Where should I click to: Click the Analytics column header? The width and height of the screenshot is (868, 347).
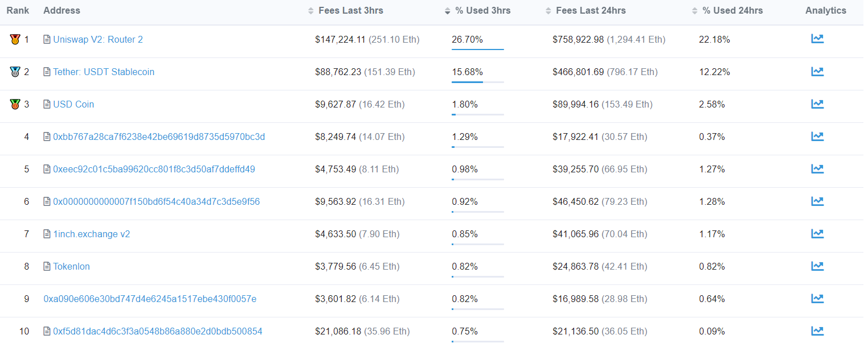pyautogui.click(x=826, y=11)
